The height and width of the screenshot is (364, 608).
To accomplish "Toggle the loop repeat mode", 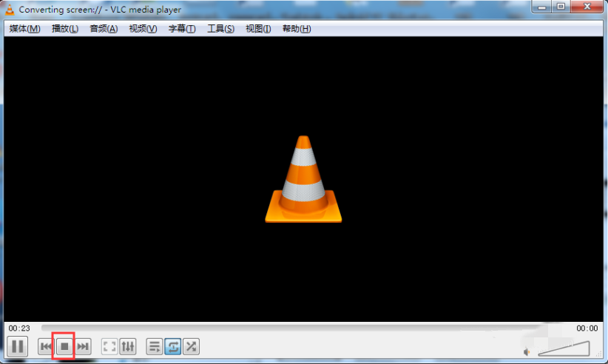I will pyautogui.click(x=173, y=346).
